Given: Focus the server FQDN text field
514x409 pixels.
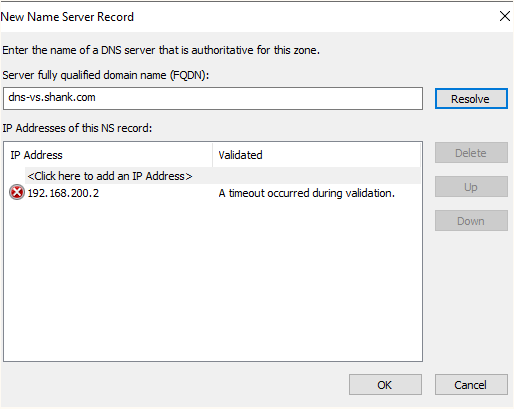Looking at the screenshot, I should [x=213, y=98].
